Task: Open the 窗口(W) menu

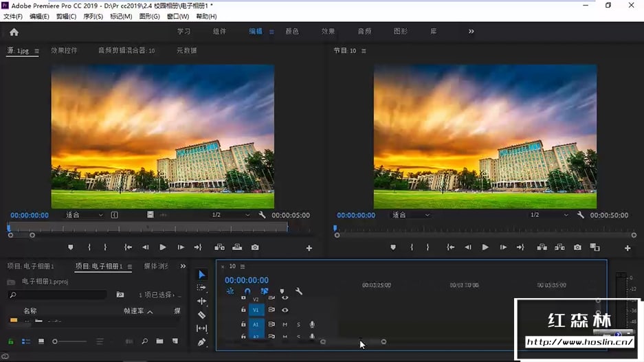Action: [x=178, y=16]
